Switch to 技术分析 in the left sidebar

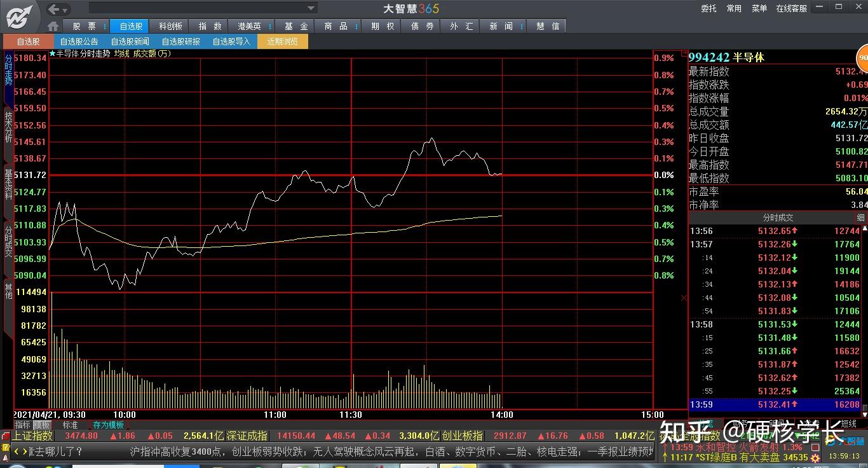point(8,127)
